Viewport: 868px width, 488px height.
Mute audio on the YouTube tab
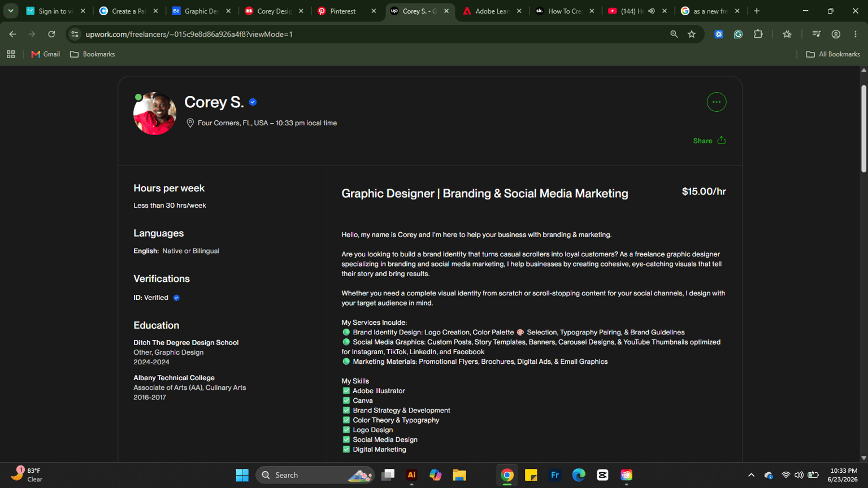[652, 11]
